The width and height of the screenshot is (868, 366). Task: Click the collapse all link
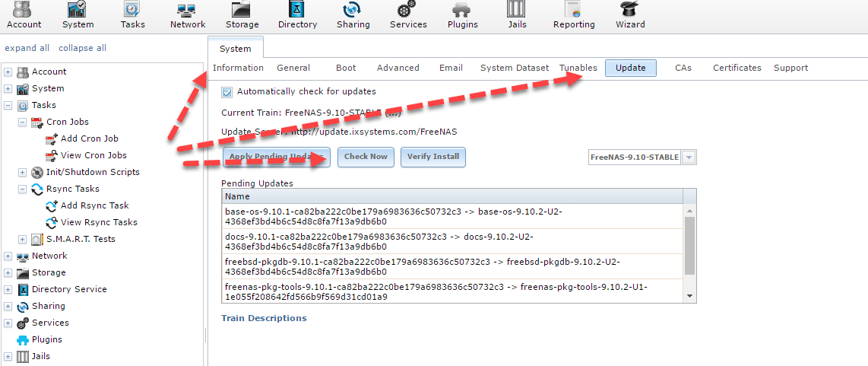[x=83, y=48]
